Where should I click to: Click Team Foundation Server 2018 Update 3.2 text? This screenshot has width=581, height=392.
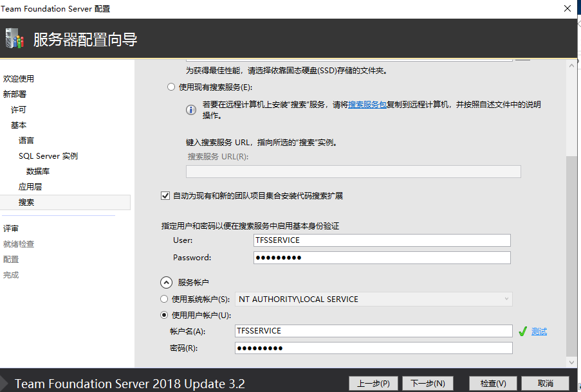130,384
